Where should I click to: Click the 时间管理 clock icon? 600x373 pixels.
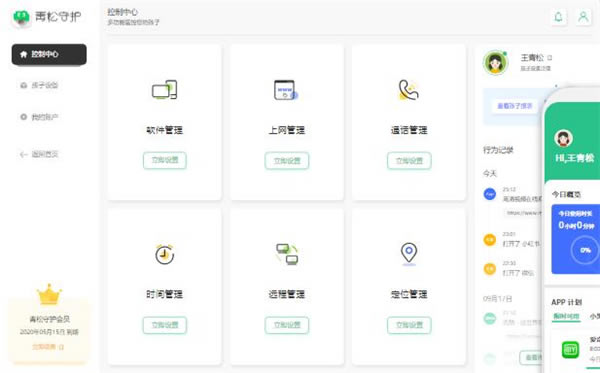[165, 254]
